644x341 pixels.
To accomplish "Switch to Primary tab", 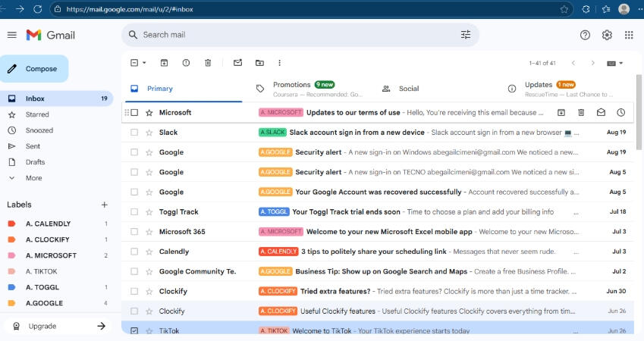I will 184,89.
